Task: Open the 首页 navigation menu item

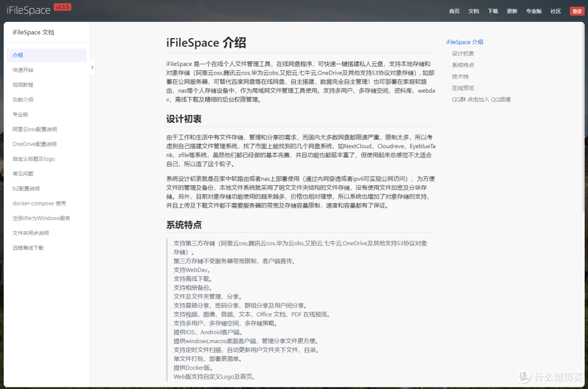Action: coord(454,11)
